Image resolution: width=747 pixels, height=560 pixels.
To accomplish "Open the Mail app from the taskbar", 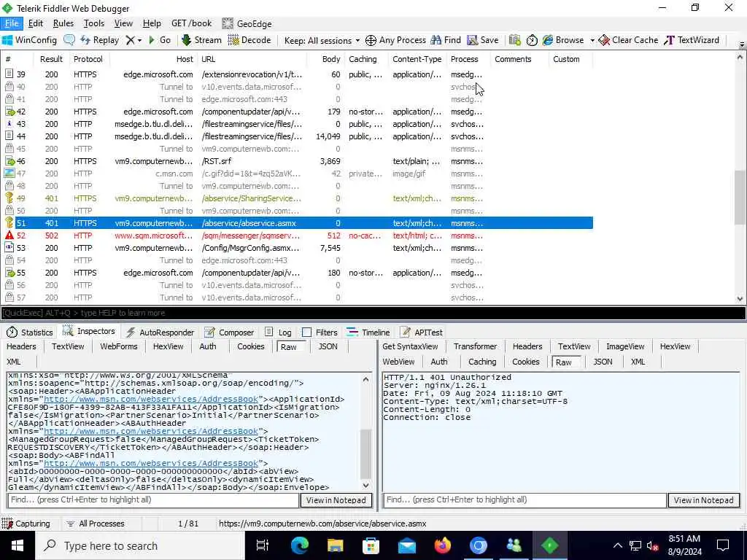I will coord(407,545).
